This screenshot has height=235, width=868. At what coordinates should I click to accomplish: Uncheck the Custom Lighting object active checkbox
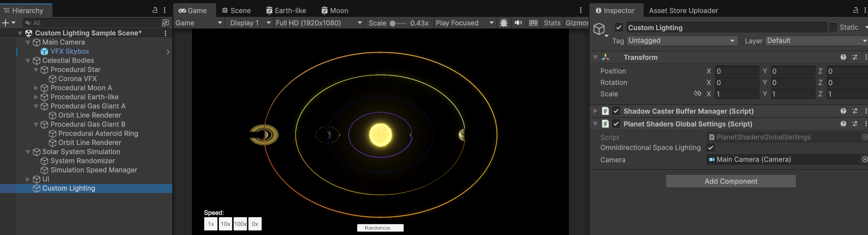(619, 27)
